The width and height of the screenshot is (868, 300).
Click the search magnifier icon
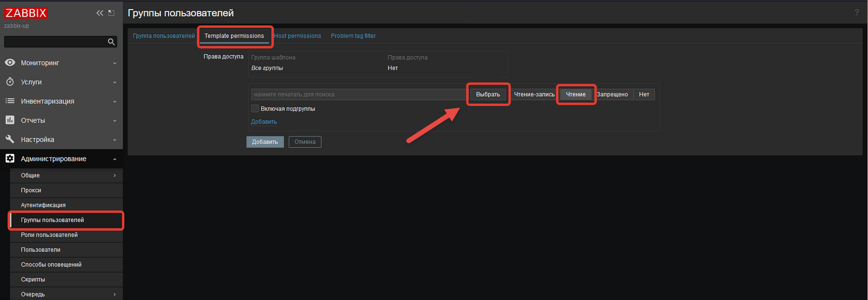coord(111,42)
